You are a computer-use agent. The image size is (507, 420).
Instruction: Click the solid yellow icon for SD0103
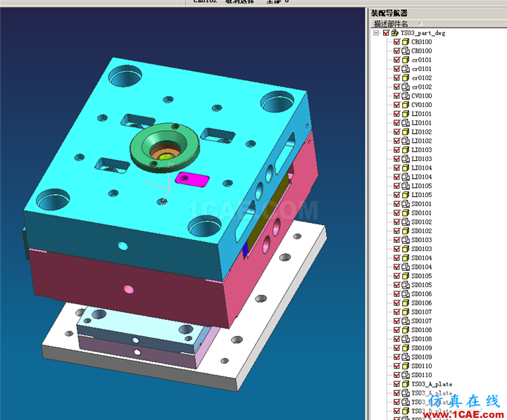point(406,249)
